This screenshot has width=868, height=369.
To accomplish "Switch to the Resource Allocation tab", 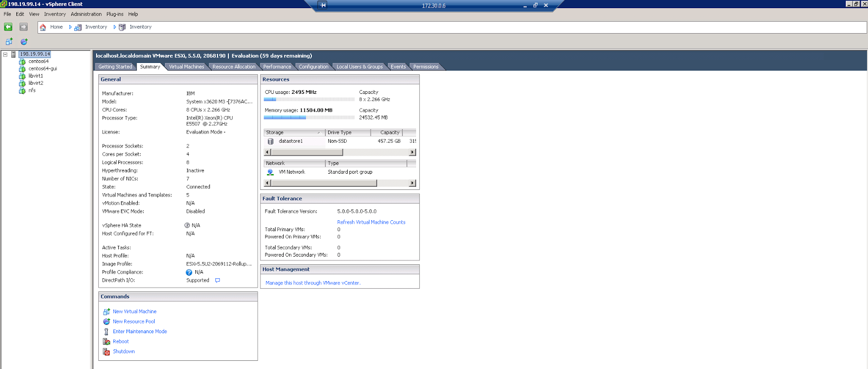I will click(x=234, y=67).
